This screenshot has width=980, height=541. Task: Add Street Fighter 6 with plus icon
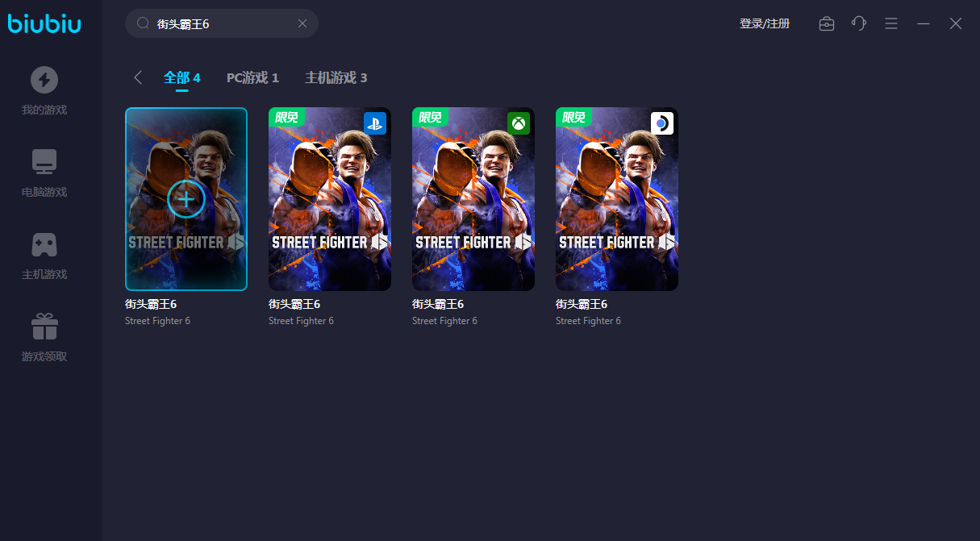[x=186, y=199]
